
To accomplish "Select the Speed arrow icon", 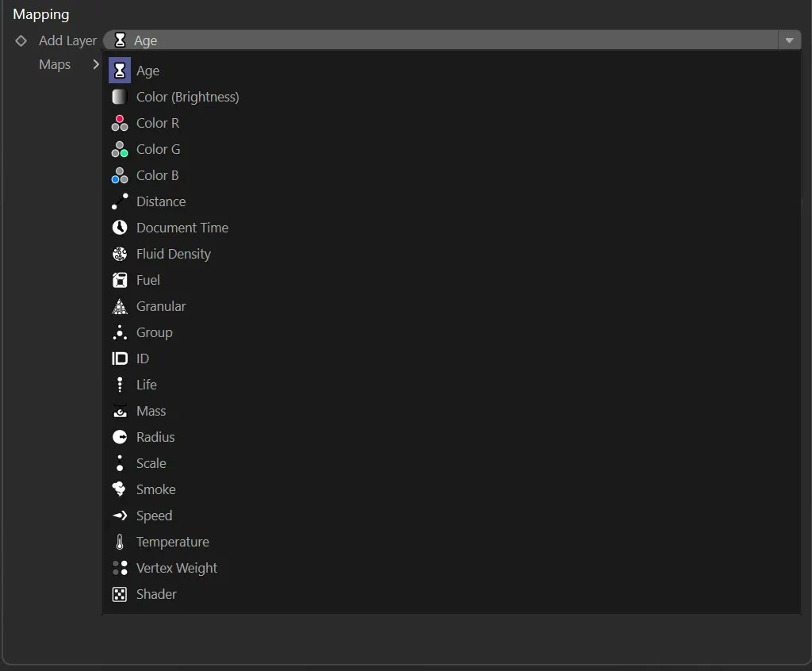I will pyautogui.click(x=120, y=516).
